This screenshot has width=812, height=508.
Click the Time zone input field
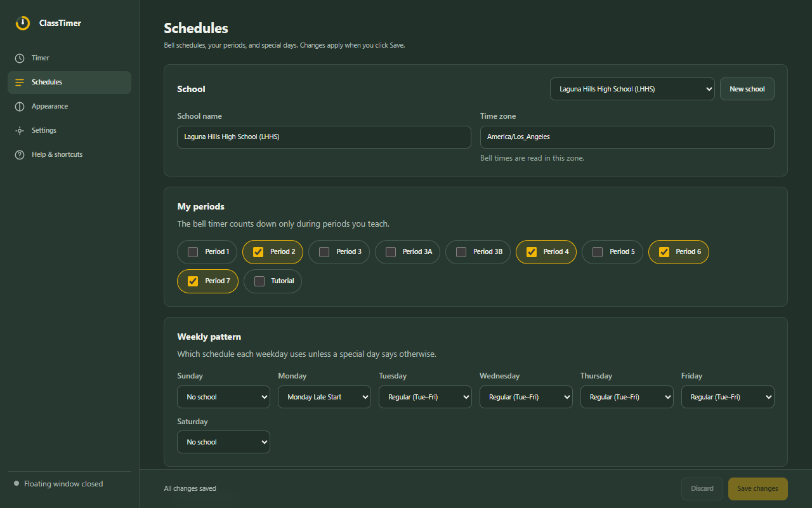click(627, 137)
